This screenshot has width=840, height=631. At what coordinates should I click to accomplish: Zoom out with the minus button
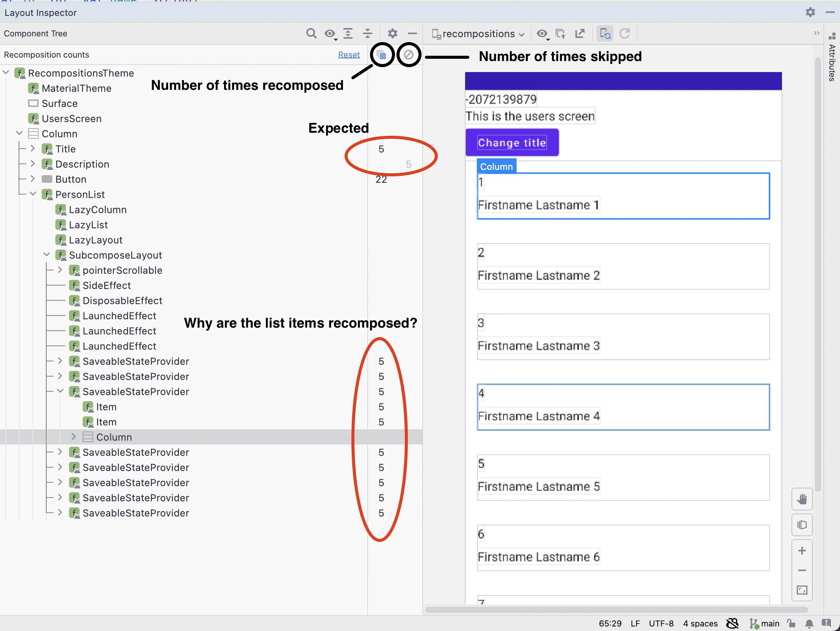[802, 571]
